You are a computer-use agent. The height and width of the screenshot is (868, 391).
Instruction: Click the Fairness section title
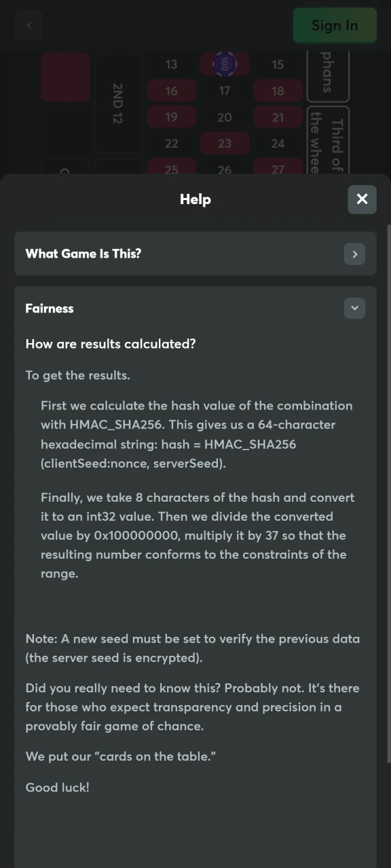pos(50,309)
